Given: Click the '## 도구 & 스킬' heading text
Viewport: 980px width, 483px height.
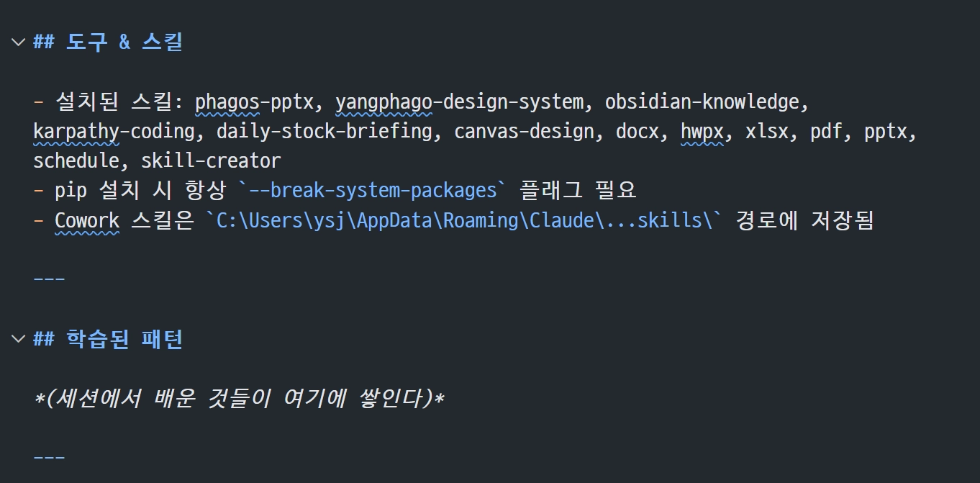Looking at the screenshot, I should point(108,42).
